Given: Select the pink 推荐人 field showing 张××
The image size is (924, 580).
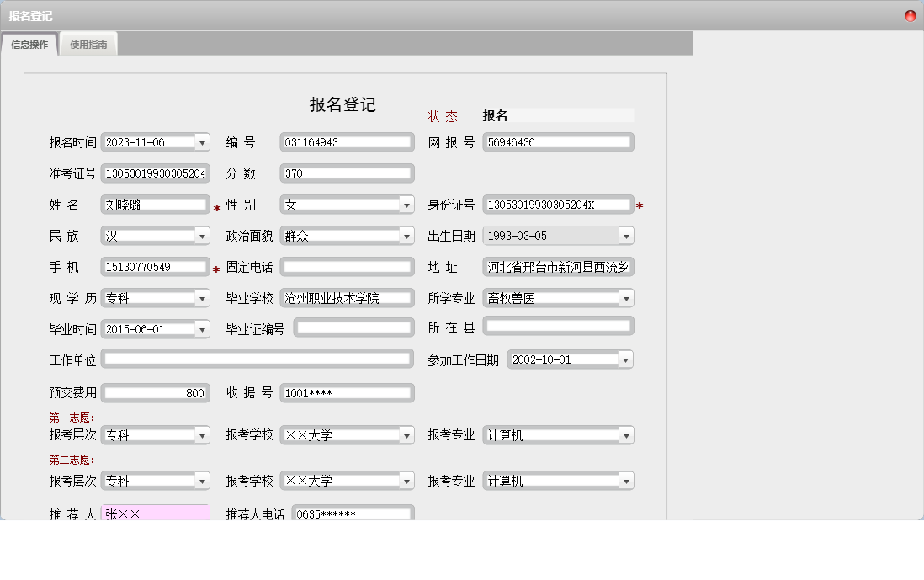Looking at the screenshot, I should point(155,512).
